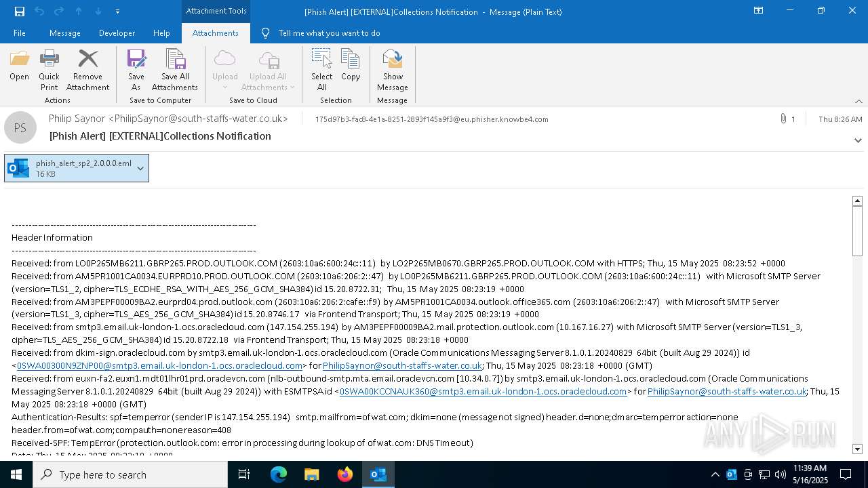Viewport: 868px width, 488px height.
Task: Click Remove Attachment in the ribbon
Action: (87, 70)
